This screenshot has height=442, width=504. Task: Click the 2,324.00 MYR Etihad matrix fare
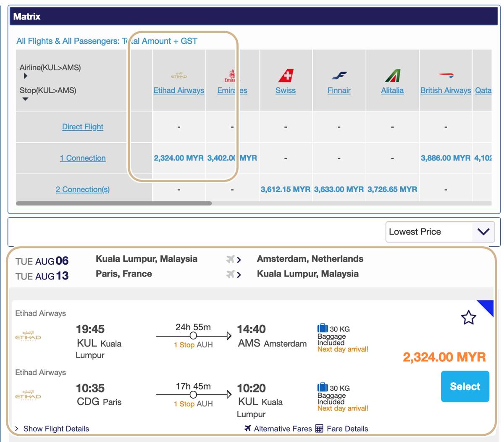click(x=179, y=158)
